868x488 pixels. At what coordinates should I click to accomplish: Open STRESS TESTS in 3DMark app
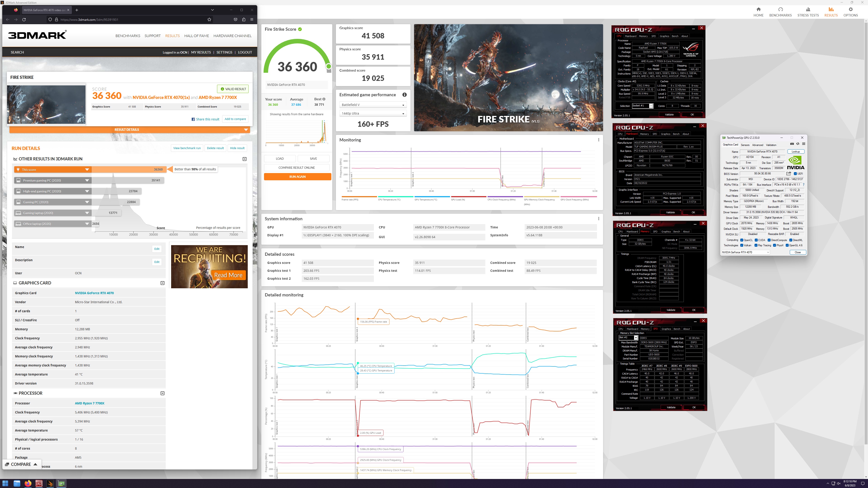coord(808,12)
